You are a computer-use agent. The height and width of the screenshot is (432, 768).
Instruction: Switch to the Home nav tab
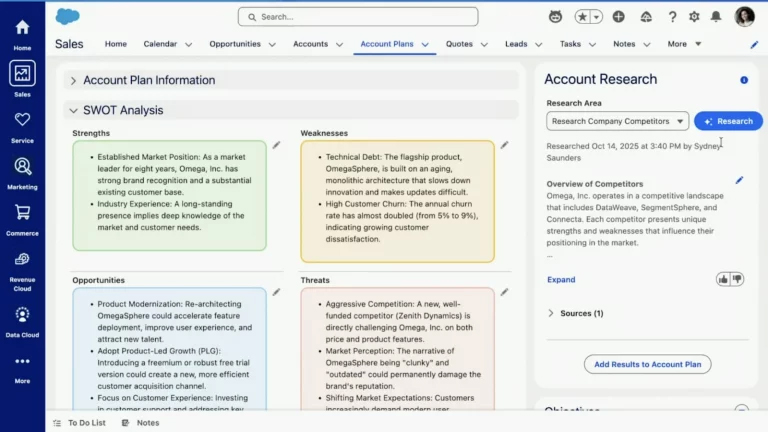click(x=116, y=44)
